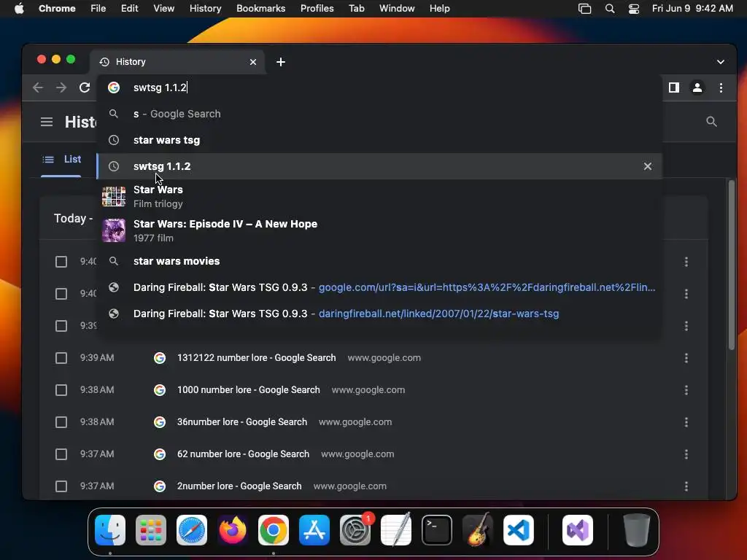Click the browser back arrow
747x560 pixels.
[38, 87]
